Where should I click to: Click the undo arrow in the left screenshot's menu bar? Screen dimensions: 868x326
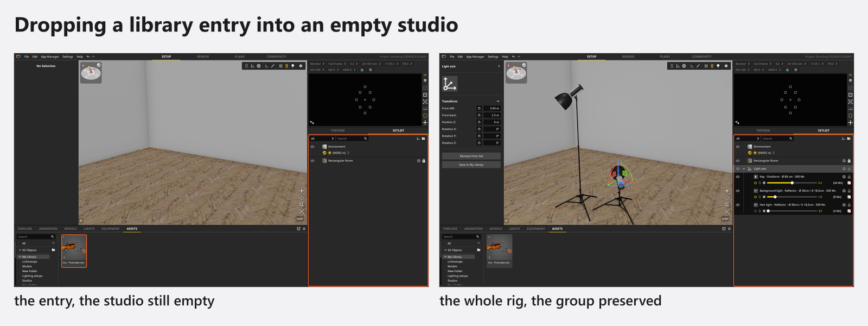pyautogui.click(x=88, y=57)
